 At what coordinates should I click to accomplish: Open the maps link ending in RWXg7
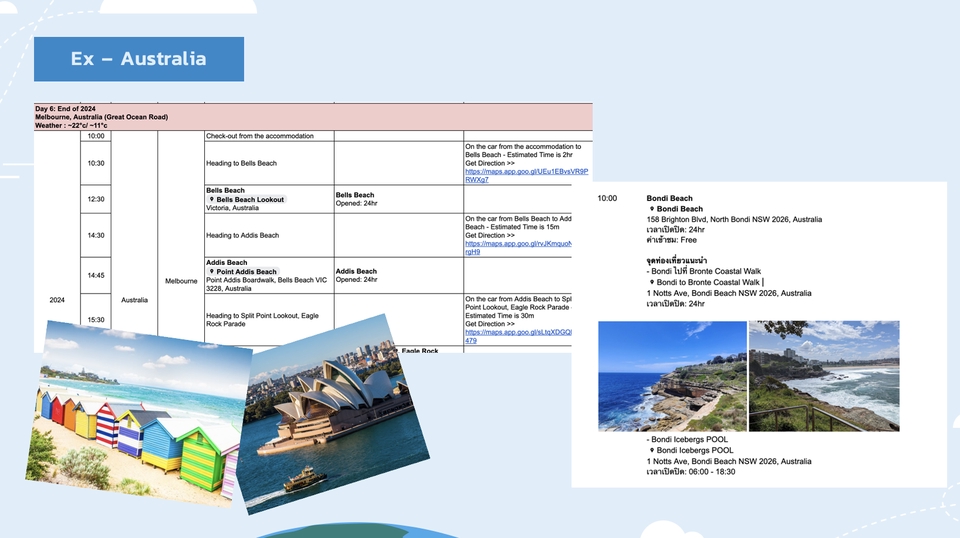pyautogui.click(x=526, y=176)
